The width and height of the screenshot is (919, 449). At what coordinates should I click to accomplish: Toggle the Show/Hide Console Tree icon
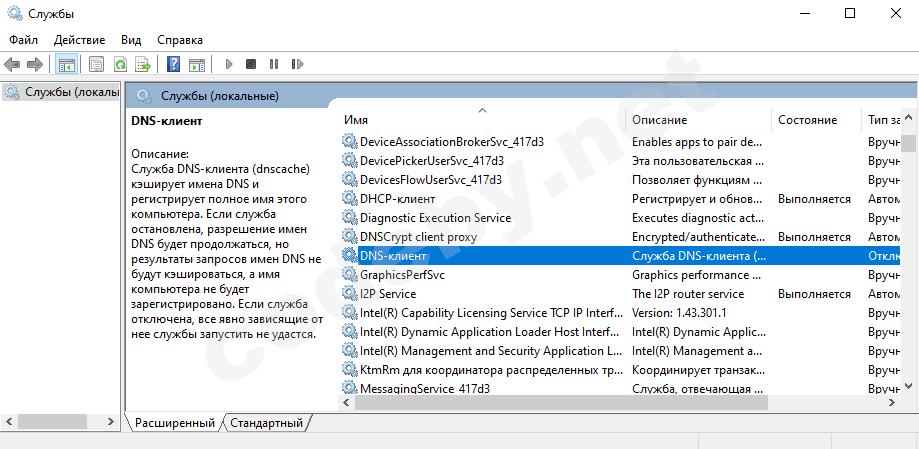click(x=66, y=64)
